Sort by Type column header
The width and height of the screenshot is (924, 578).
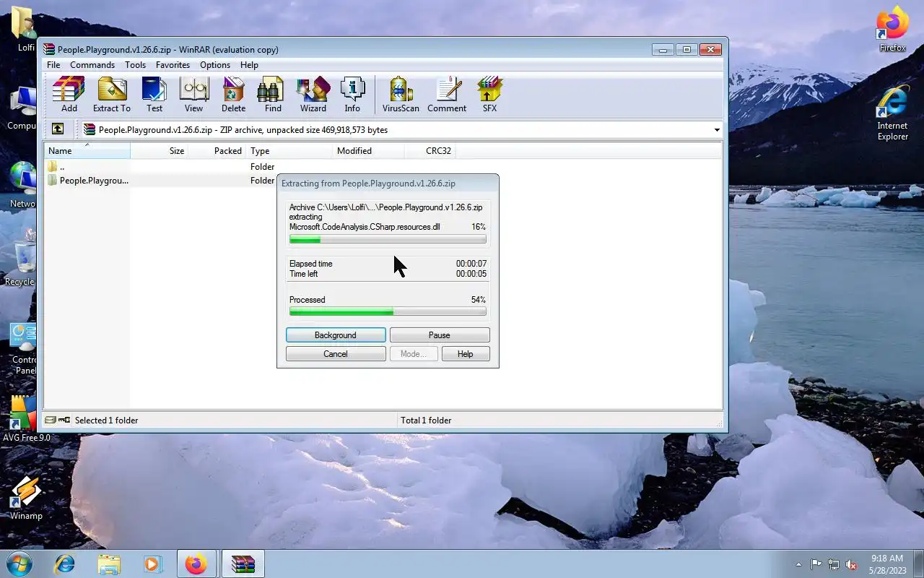289,151
